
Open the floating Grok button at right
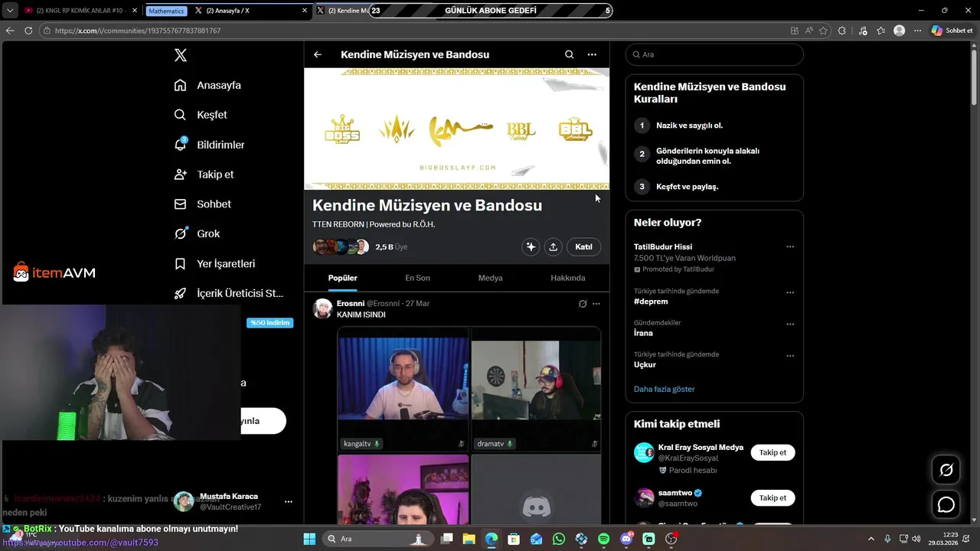pyautogui.click(x=946, y=470)
